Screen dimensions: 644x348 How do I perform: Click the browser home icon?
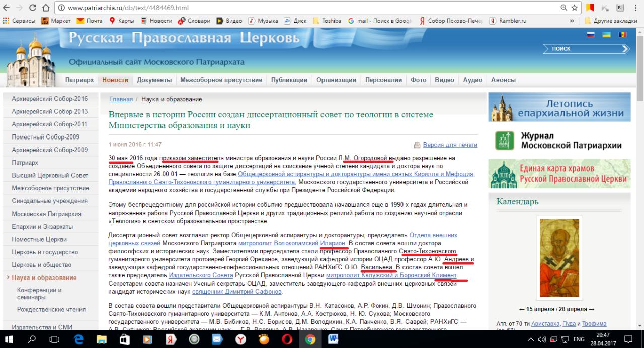[46, 8]
